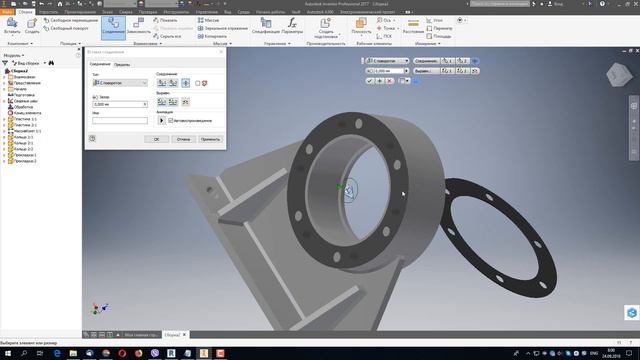
Task: Click the invert alignment icon in dialog
Action: click(186, 102)
